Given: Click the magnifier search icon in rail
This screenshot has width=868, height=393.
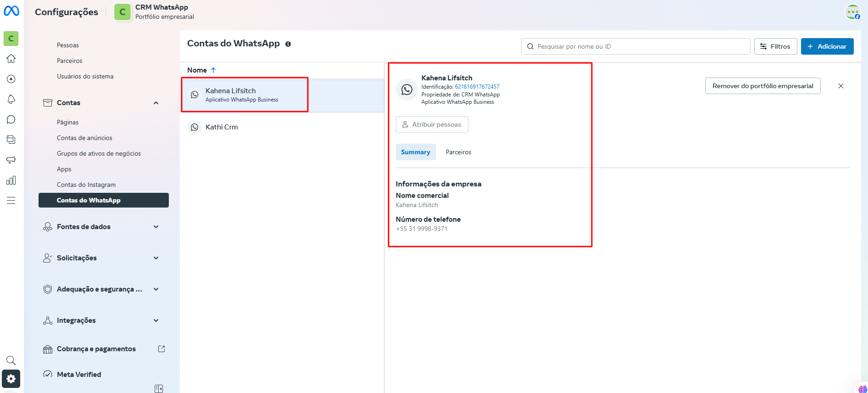Looking at the screenshot, I should [x=11, y=360].
